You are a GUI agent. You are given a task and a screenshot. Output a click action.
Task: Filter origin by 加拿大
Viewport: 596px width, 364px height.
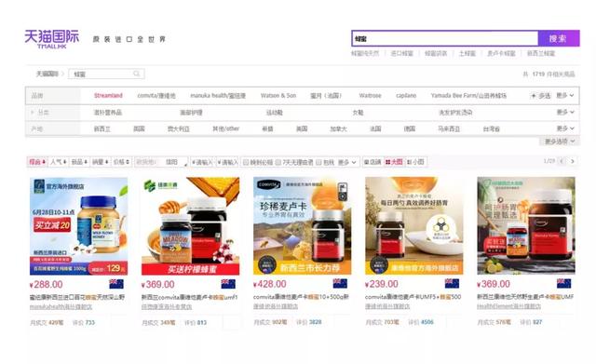pyautogui.click(x=338, y=128)
